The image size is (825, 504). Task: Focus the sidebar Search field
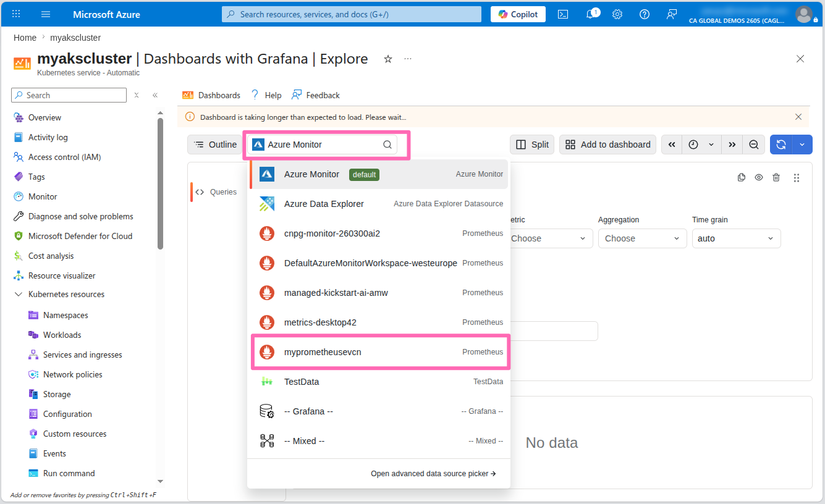point(69,95)
